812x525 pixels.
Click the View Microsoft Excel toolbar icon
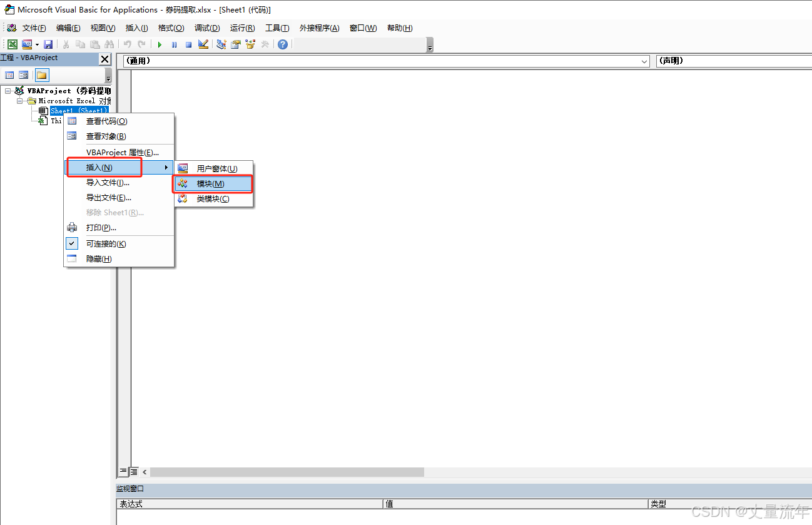coord(13,44)
